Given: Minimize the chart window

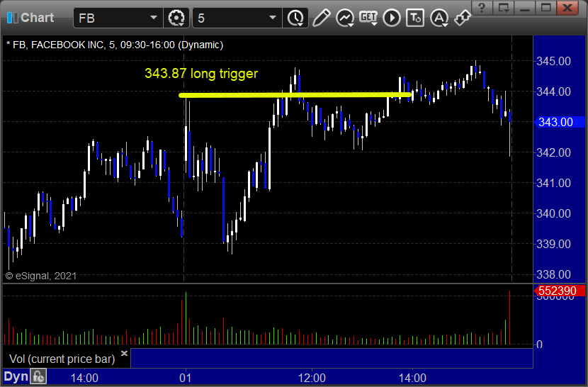Looking at the screenshot, I should tap(525, 7).
